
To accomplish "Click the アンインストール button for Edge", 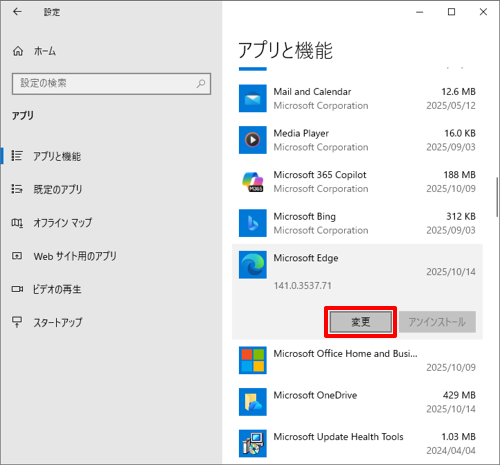I will (437, 322).
